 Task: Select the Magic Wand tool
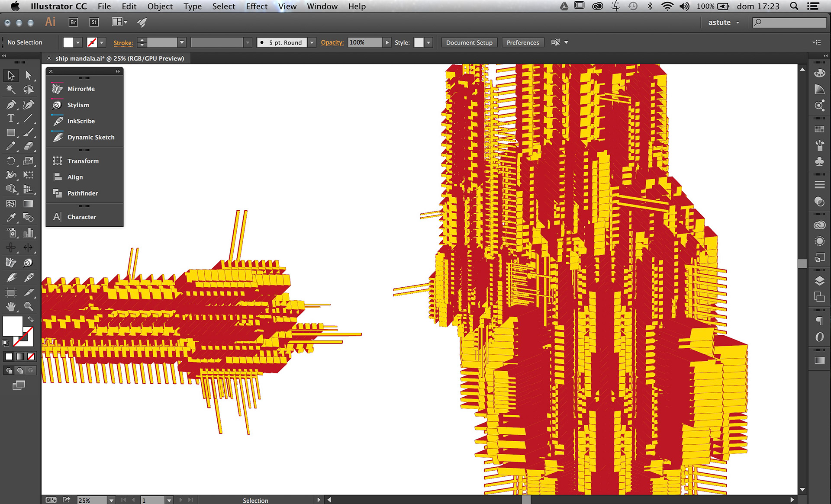click(11, 90)
